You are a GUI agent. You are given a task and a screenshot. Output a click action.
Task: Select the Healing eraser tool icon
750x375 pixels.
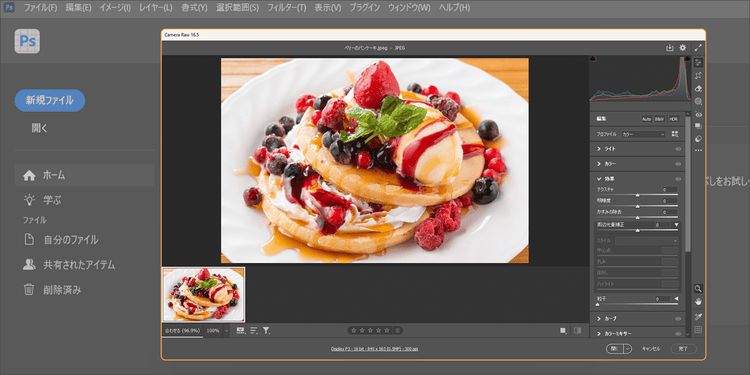[x=698, y=88]
